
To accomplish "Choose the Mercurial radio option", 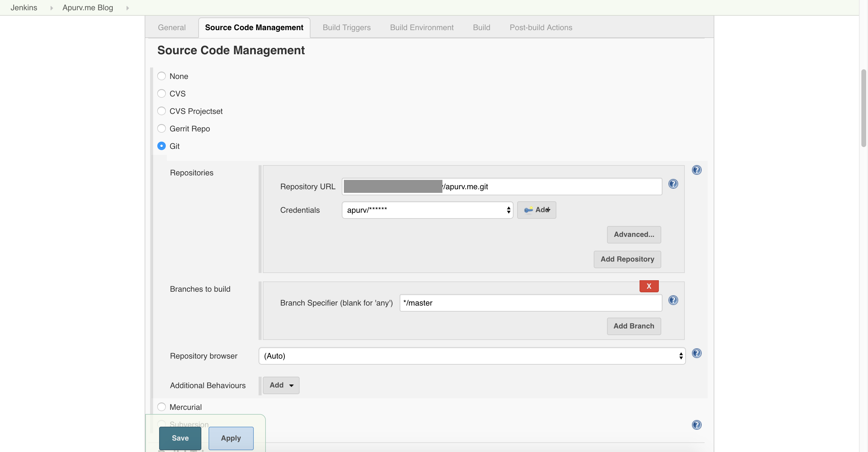I will click(x=162, y=407).
